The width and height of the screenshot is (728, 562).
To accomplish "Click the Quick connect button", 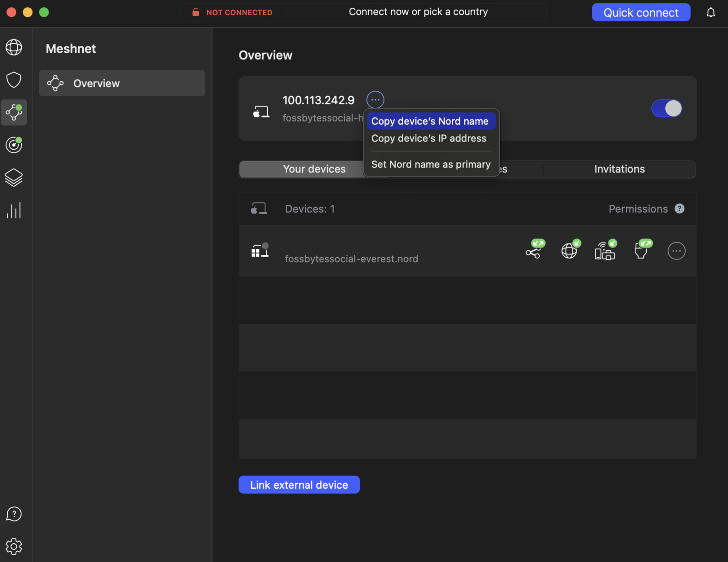I will pos(641,12).
